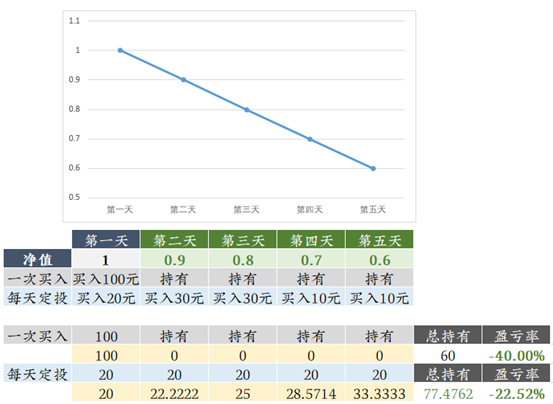This screenshot has height=404, width=553.
Task: Select the 第三天 x-axis label under the chart
Action: tap(246, 210)
